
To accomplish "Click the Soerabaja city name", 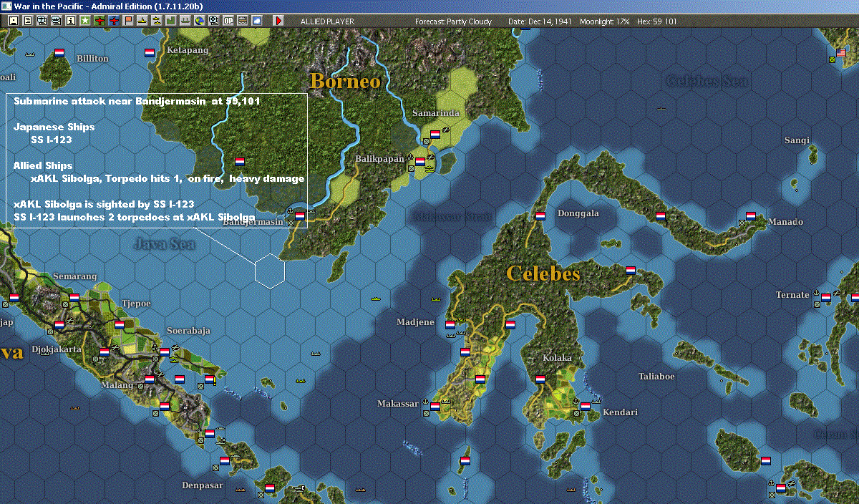I will pos(188,331).
